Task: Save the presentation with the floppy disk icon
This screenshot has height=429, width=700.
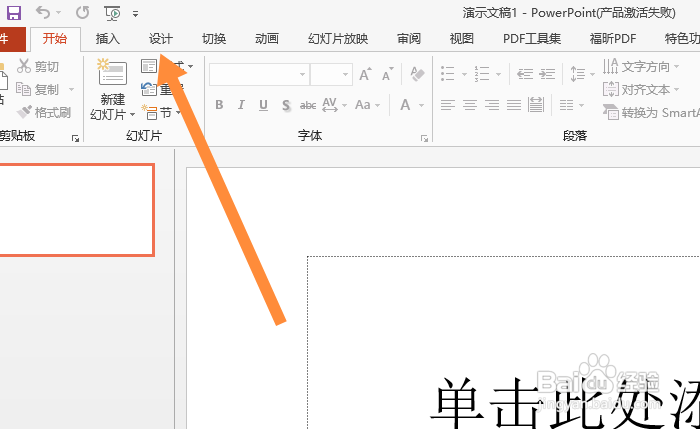Action: (13, 13)
